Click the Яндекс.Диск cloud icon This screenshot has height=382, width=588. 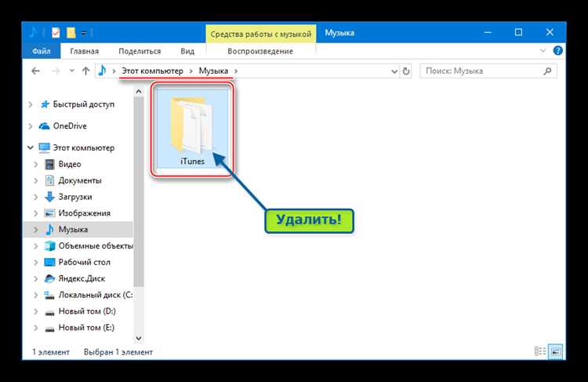coord(49,278)
